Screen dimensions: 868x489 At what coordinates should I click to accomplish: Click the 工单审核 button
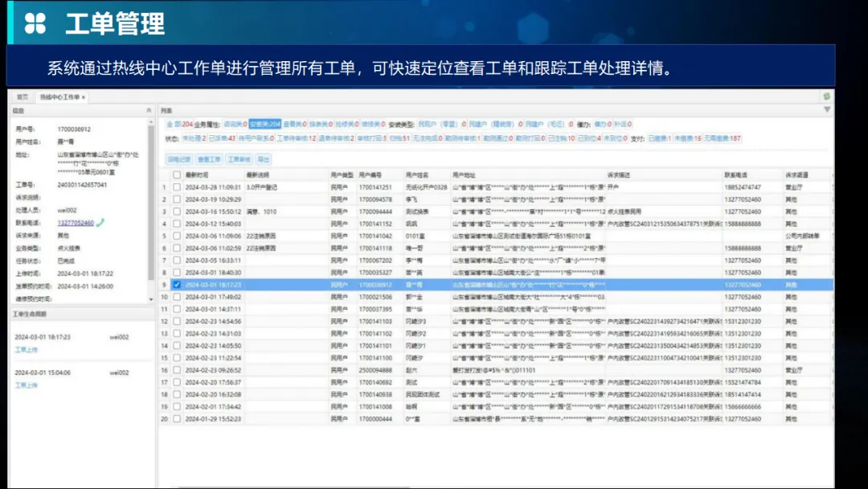click(240, 159)
